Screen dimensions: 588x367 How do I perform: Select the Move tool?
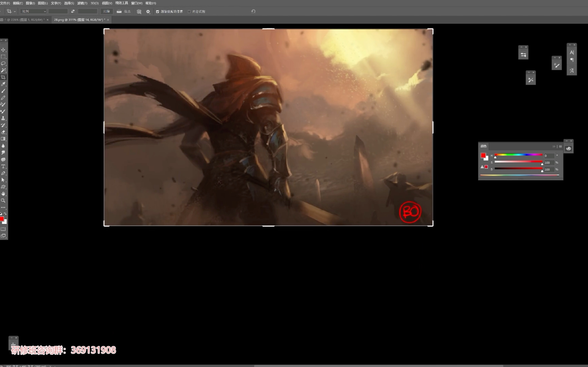pyautogui.click(x=3, y=50)
